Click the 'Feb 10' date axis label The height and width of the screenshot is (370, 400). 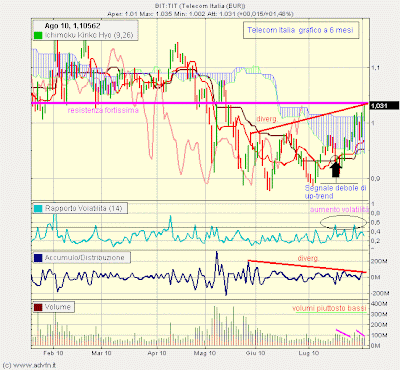[53, 353]
